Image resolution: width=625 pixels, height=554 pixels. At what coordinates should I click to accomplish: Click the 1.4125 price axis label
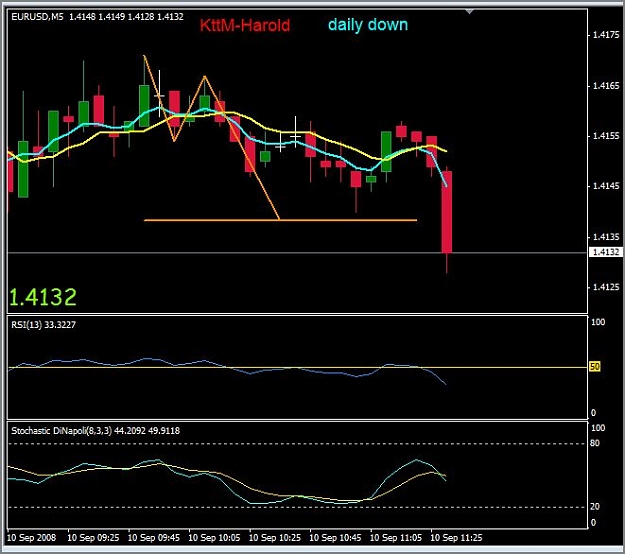click(606, 287)
